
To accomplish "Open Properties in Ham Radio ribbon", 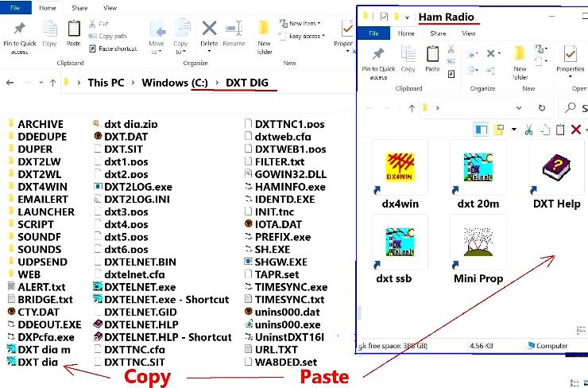I will click(x=570, y=62).
